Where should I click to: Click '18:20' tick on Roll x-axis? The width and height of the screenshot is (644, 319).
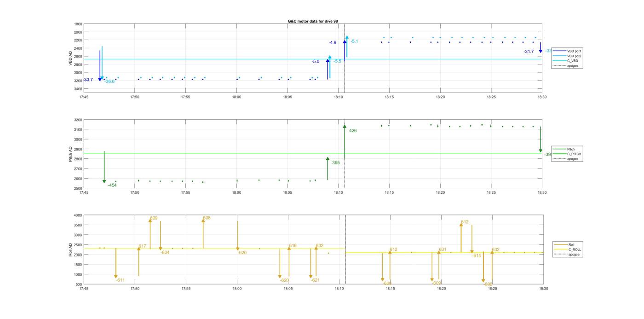(441, 289)
